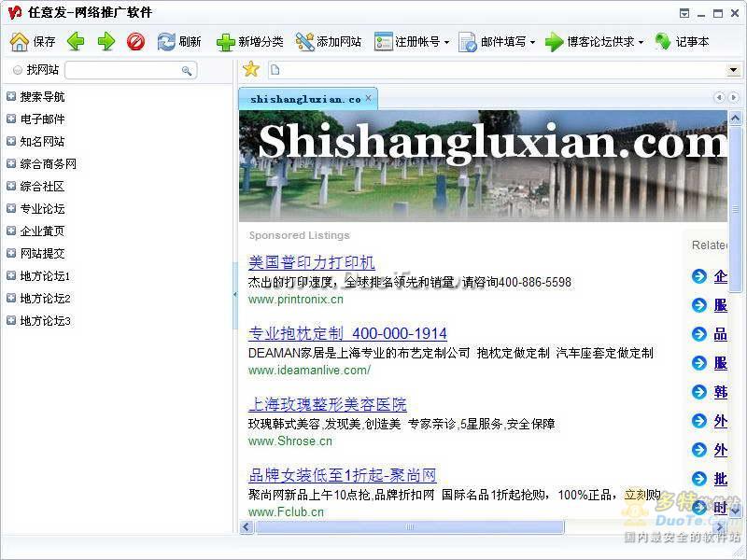Open 博客论坛供求 toolbar item

pyautogui.click(x=589, y=42)
